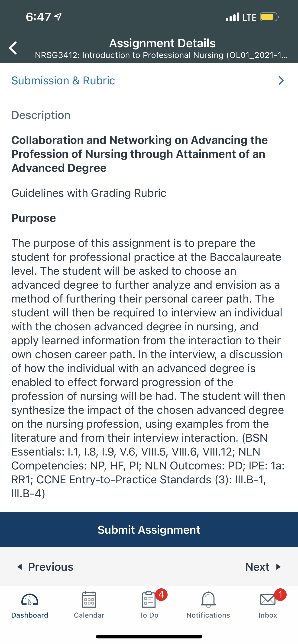Open the Calendar icon
Image resolution: width=298 pixels, height=644 pixels.
[89, 599]
